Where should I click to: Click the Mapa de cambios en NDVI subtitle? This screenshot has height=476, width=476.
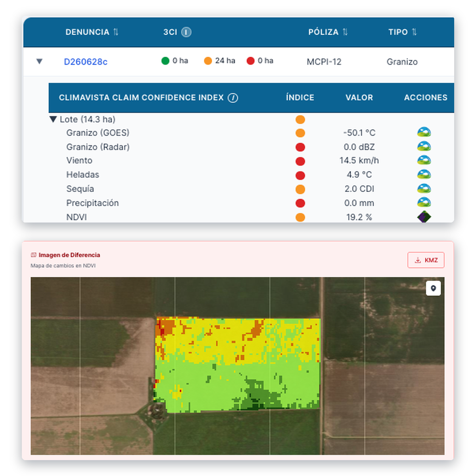pyautogui.click(x=63, y=266)
